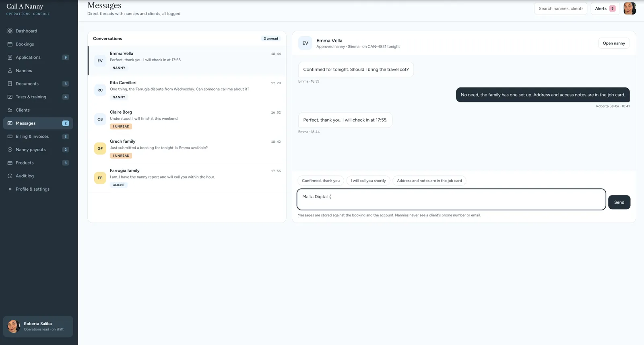The image size is (644, 345).
Task: Focus the search nannies, clients field
Action: pos(561,8)
